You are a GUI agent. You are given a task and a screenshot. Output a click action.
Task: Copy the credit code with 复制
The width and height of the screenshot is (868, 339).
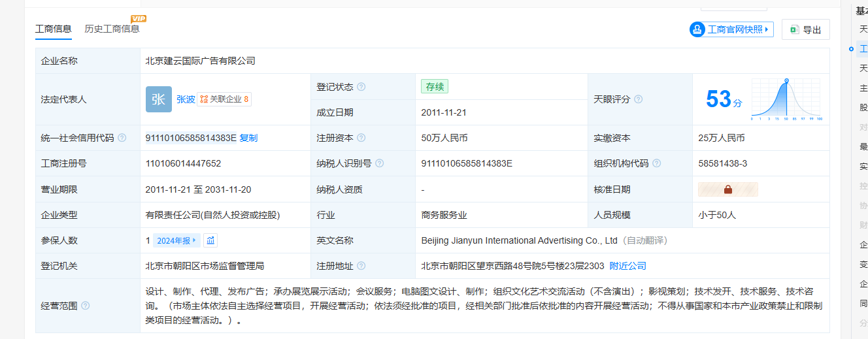248,138
